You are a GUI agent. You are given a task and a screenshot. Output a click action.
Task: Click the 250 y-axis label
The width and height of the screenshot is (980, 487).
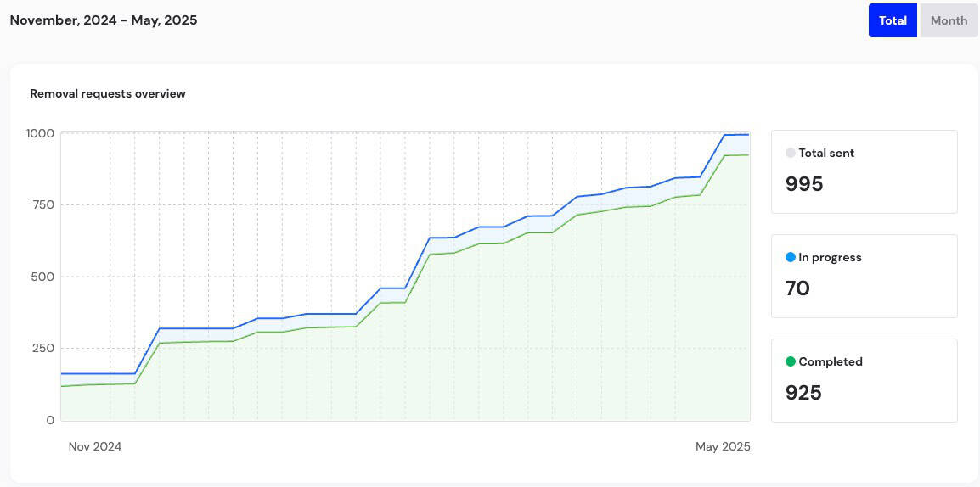[x=42, y=349]
